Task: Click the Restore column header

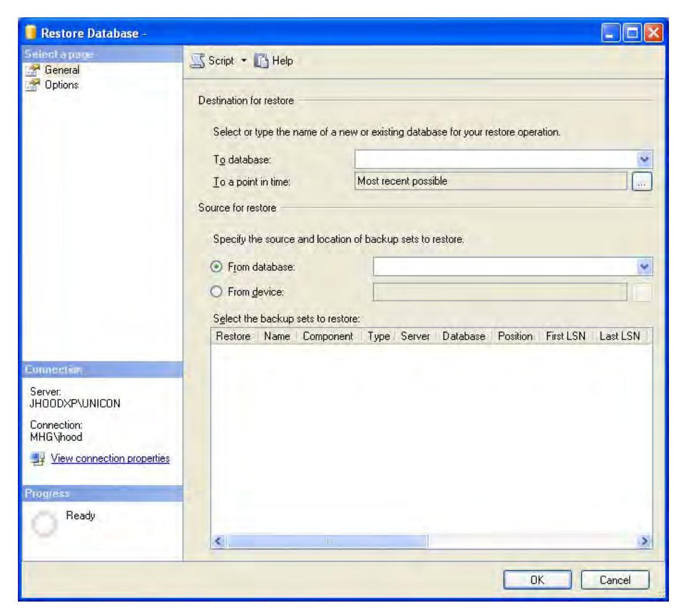Action: 233,337
